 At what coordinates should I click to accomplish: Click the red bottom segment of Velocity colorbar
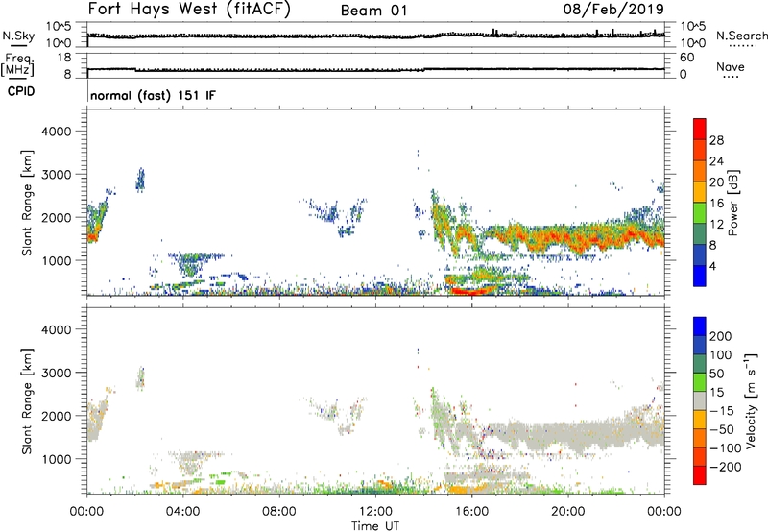pos(700,475)
